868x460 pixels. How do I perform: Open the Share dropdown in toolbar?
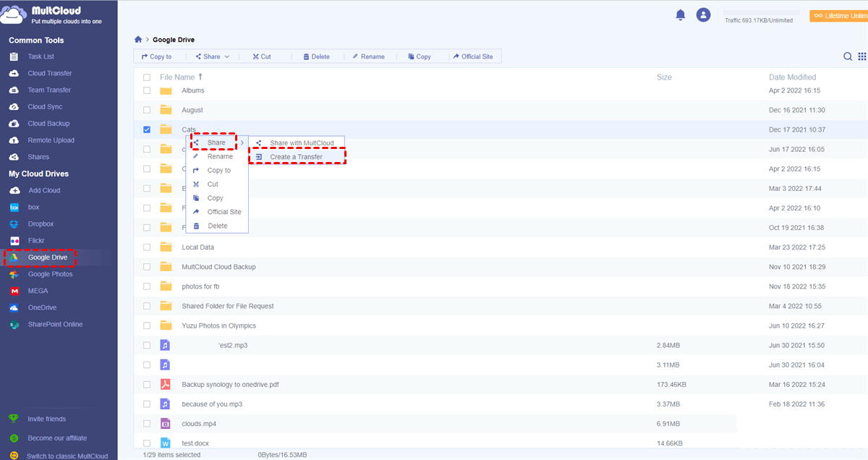(x=213, y=56)
